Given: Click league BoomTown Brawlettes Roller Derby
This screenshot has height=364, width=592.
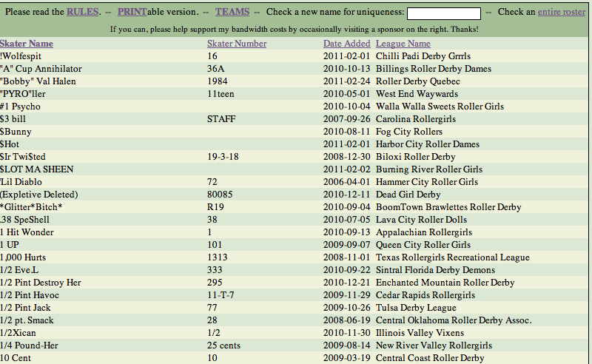Looking at the screenshot, I should click(x=448, y=207).
